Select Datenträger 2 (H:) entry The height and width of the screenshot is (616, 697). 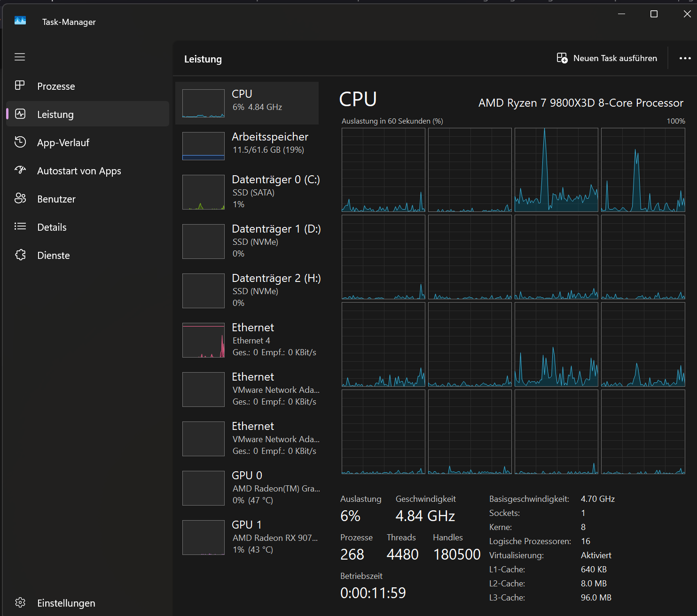(247, 290)
